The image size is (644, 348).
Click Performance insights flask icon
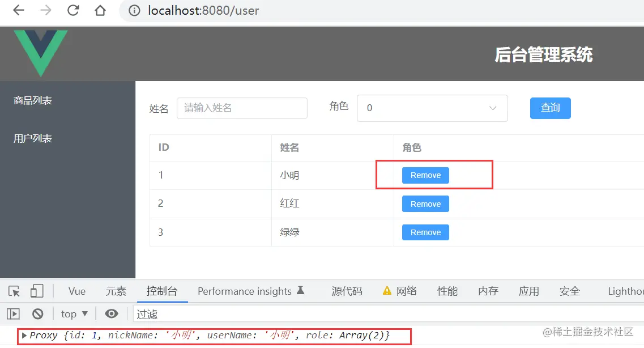point(301,290)
